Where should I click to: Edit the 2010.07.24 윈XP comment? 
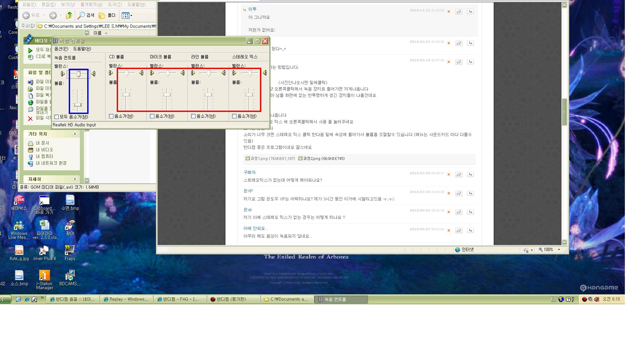pos(459,193)
